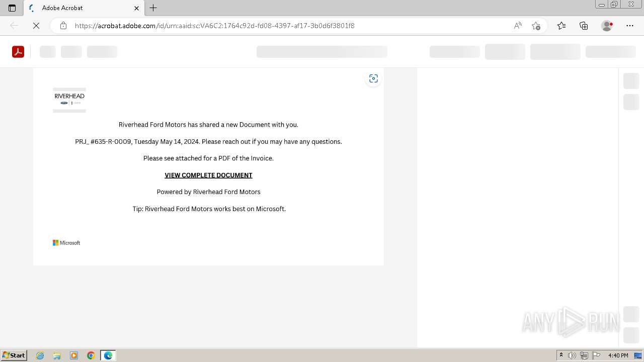Launch Google Chrome from the taskbar

coord(91,355)
